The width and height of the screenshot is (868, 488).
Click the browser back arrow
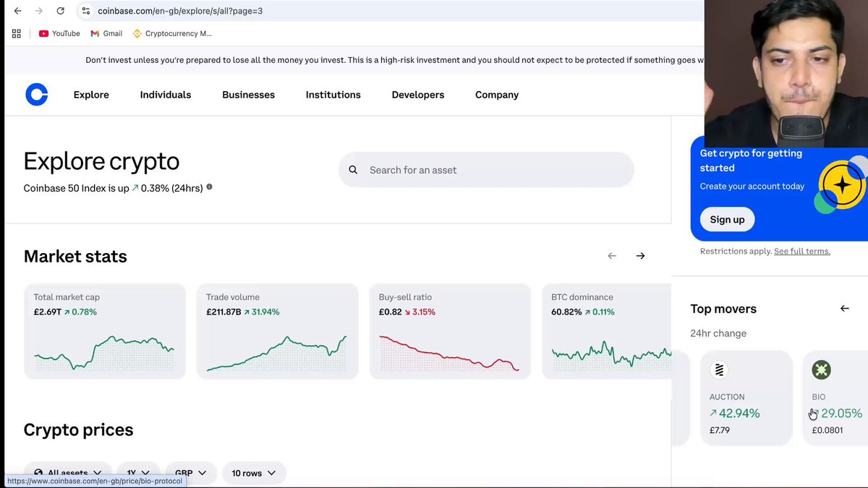(x=17, y=11)
